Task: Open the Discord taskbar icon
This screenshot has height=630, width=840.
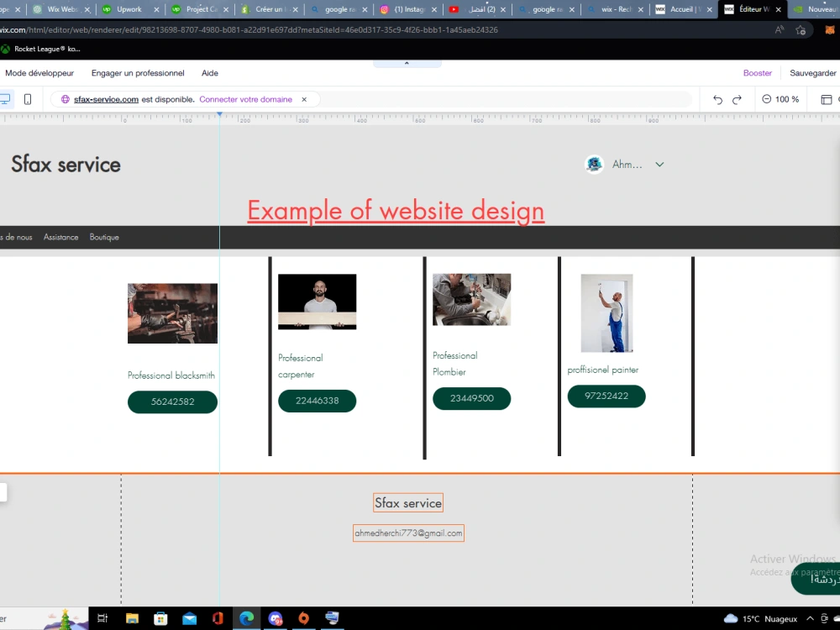Action: coord(276,618)
